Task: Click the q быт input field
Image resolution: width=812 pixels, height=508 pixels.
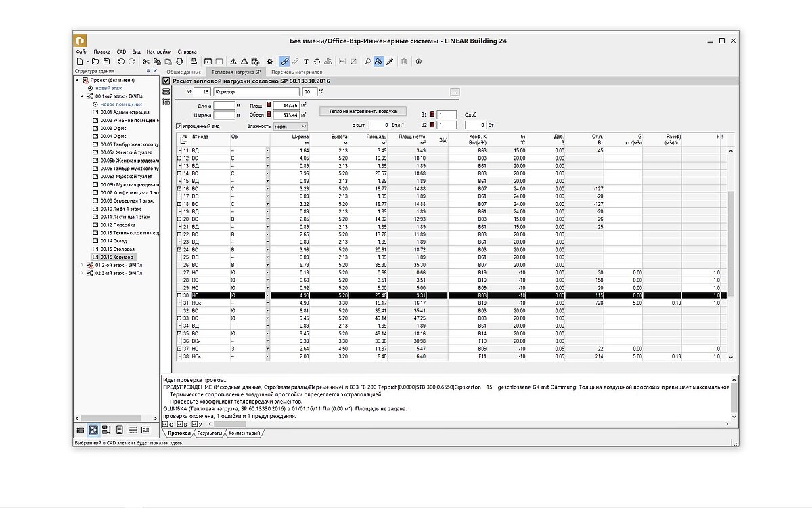Action: [379, 125]
